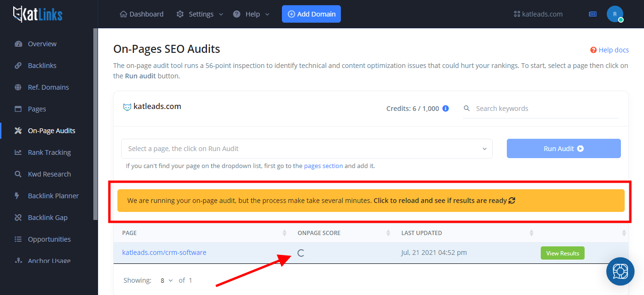Viewport: 644px width, 295px height.
Task: Click the Ref. Domains globe icon
Action: [18, 87]
